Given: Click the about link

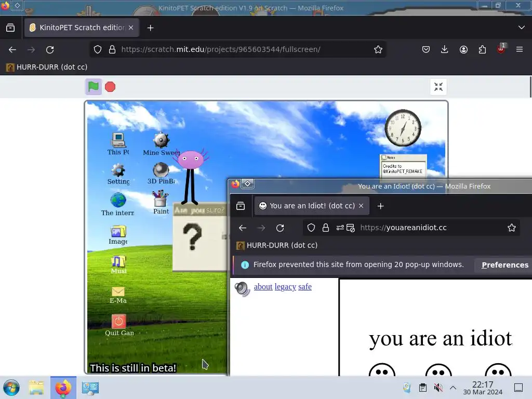Looking at the screenshot, I should 263,287.
